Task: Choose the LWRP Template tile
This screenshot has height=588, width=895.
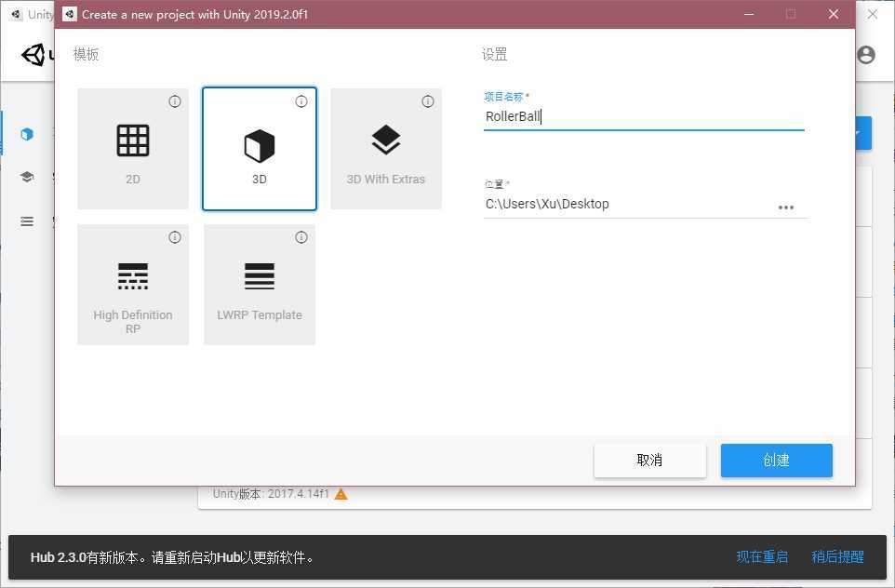Action: pos(260,285)
